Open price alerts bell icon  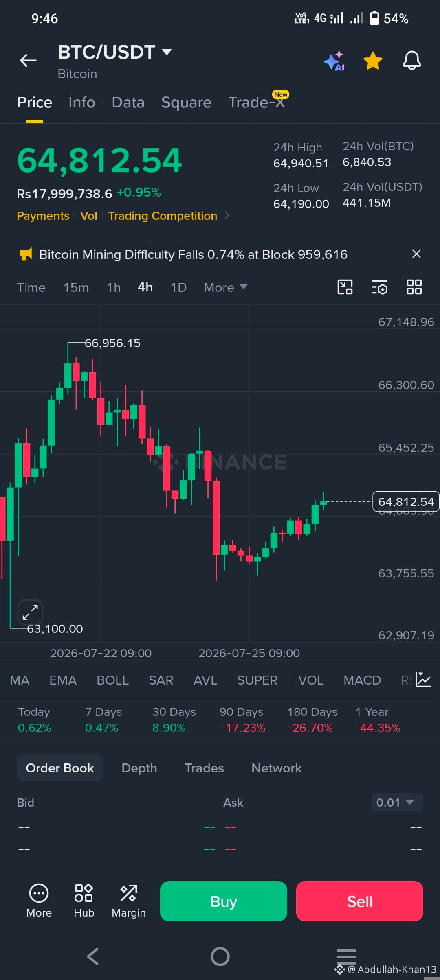point(412,61)
